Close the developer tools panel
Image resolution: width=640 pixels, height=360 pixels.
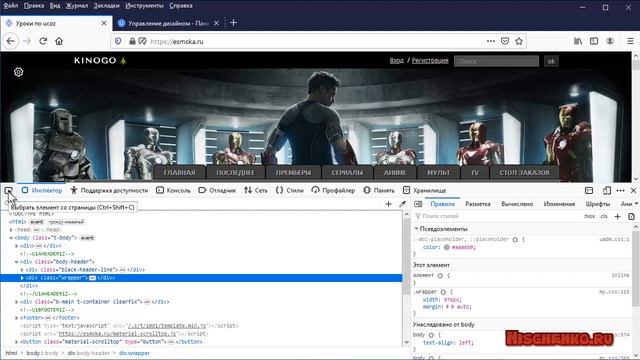point(633,191)
